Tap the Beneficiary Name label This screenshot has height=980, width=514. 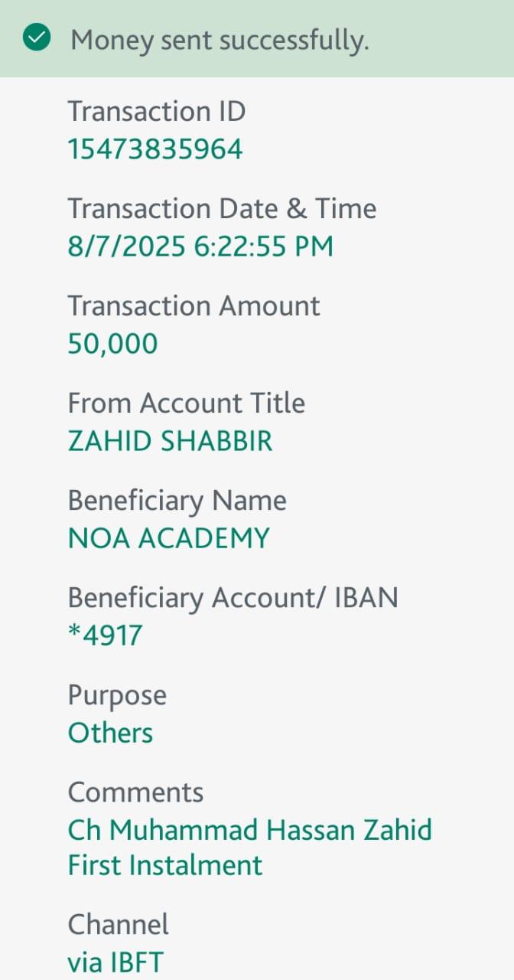(177, 501)
